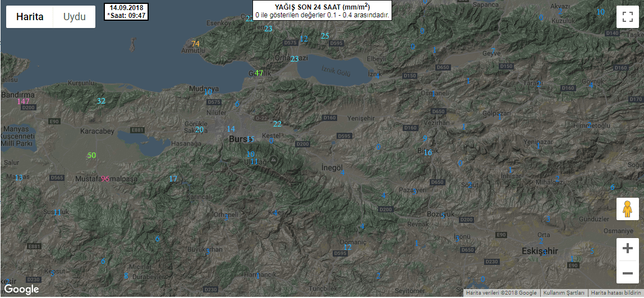Click the 25 value near D595 north

[325, 36]
